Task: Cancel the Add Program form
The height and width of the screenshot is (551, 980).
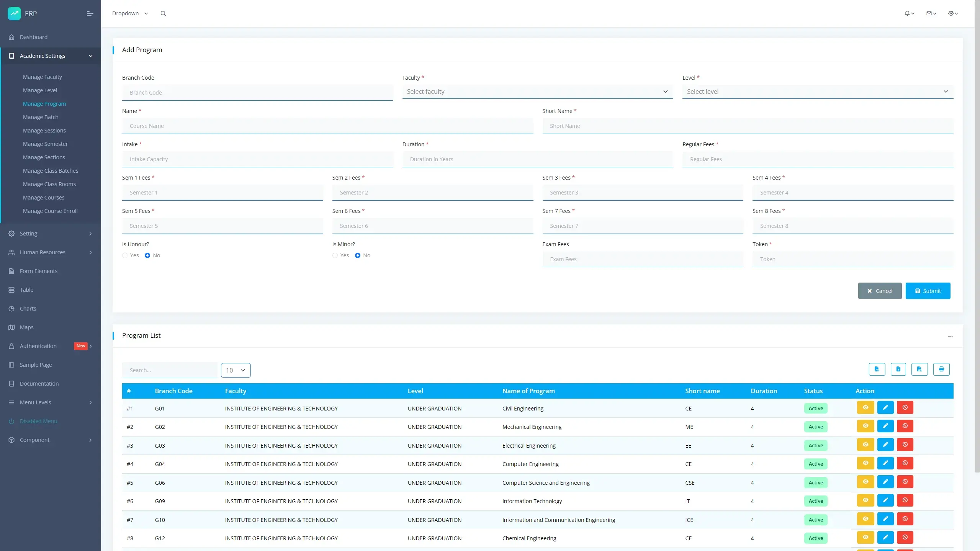Action: point(880,291)
